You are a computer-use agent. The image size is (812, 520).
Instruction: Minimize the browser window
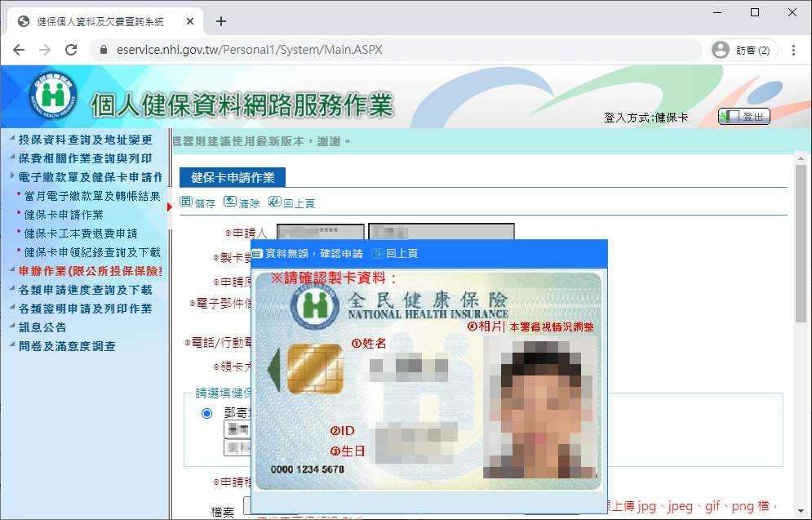pos(717,12)
